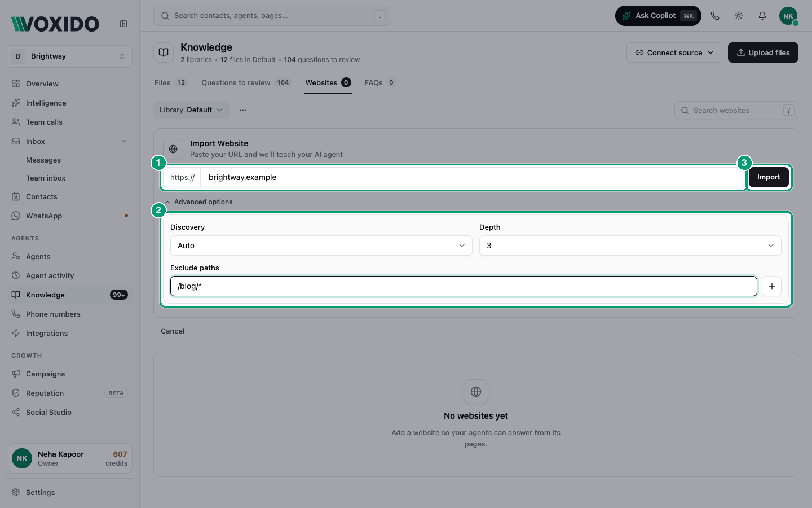812x508 pixels.
Task: Click Cancel below import form
Action: (173, 331)
